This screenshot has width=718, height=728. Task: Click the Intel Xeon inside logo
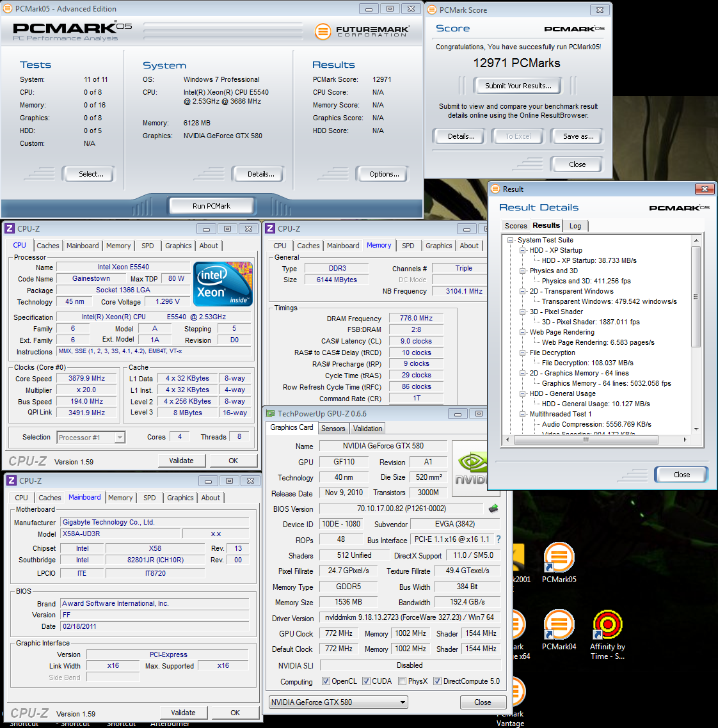tap(223, 283)
